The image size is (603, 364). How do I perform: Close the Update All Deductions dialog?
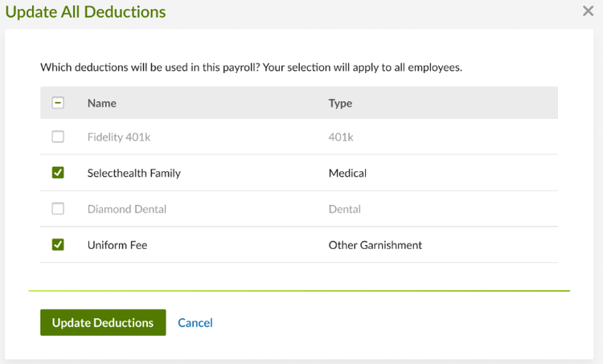[x=588, y=10]
